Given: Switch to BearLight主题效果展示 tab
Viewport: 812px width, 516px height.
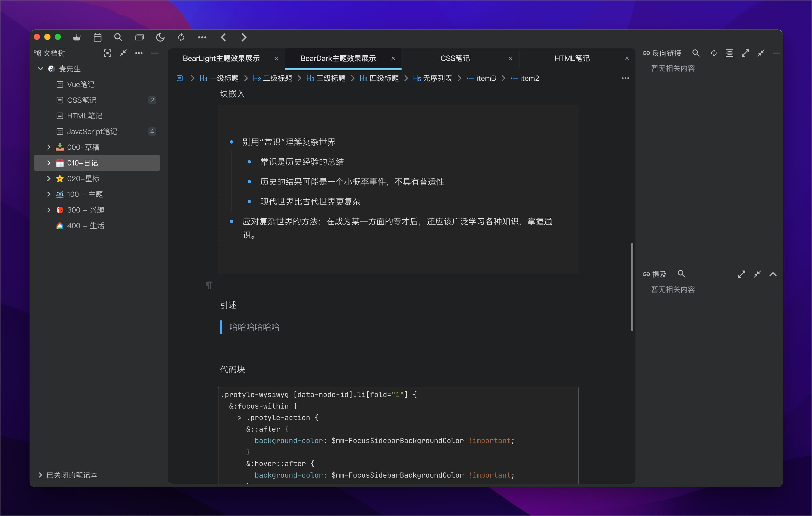Looking at the screenshot, I should tap(221, 58).
